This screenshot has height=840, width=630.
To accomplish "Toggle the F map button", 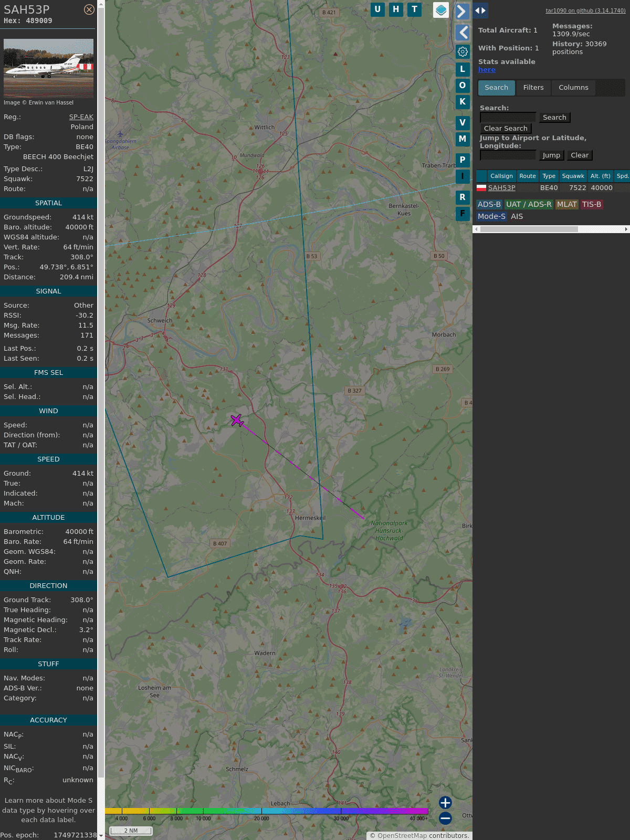I will pos(463,214).
